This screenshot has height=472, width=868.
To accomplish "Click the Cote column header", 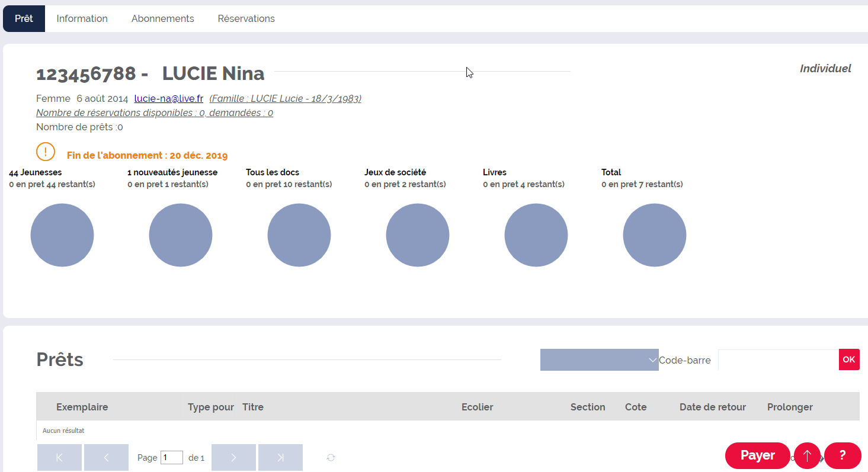I will (636, 407).
